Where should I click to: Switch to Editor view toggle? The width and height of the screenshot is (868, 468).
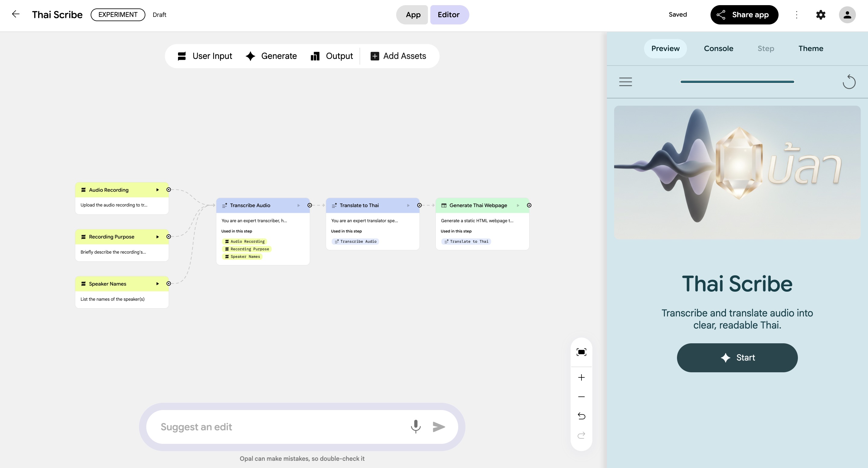tap(449, 15)
